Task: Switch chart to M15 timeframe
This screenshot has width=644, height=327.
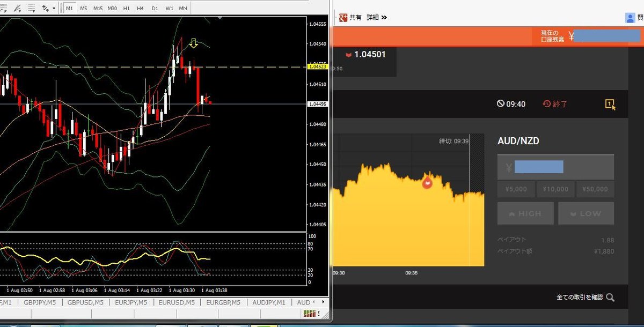Action: pyautogui.click(x=98, y=9)
